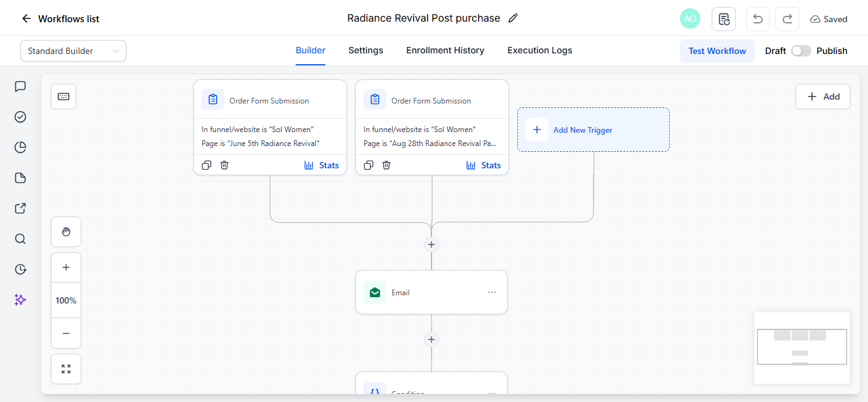Screen dimensions: 868x402
Task: Click the keyboard shortcuts icon
Action: [64, 97]
